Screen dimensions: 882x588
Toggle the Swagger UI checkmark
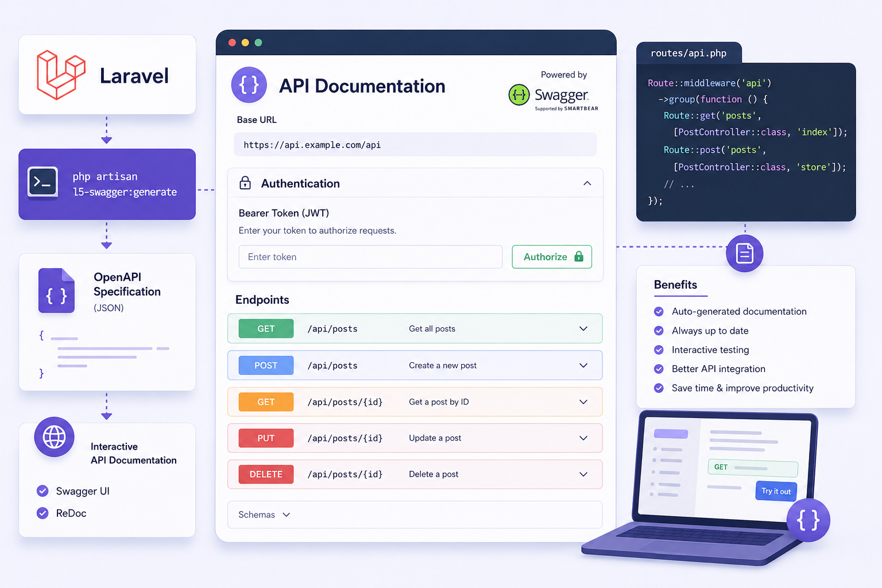click(42, 491)
